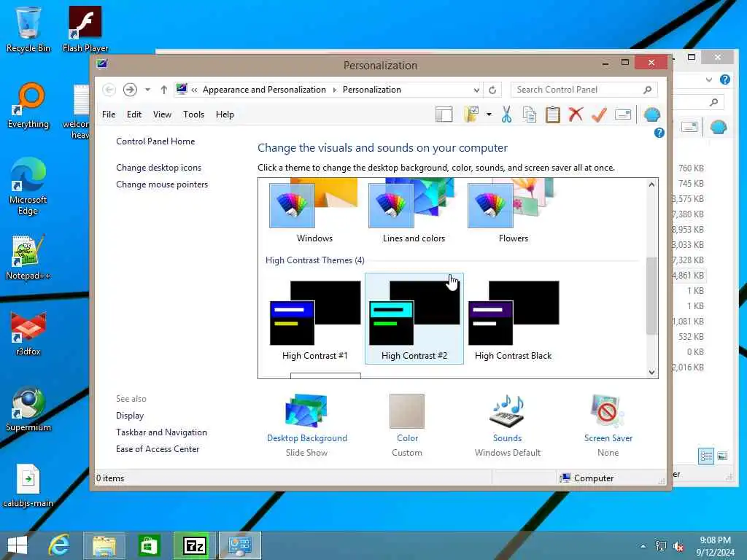Go to Control Panel Home
The height and width of the screenshot is (560, 747).
[x=155, y=141]
